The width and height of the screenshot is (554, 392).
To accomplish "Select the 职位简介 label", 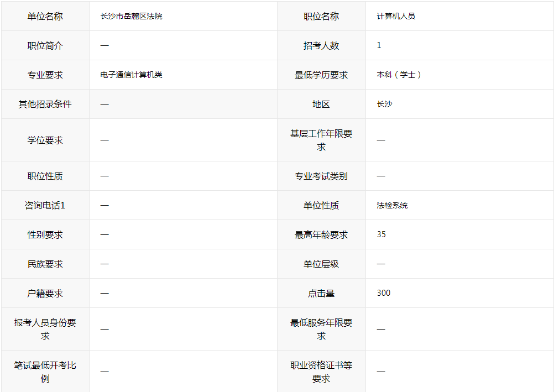I will [x=45, y=45].
